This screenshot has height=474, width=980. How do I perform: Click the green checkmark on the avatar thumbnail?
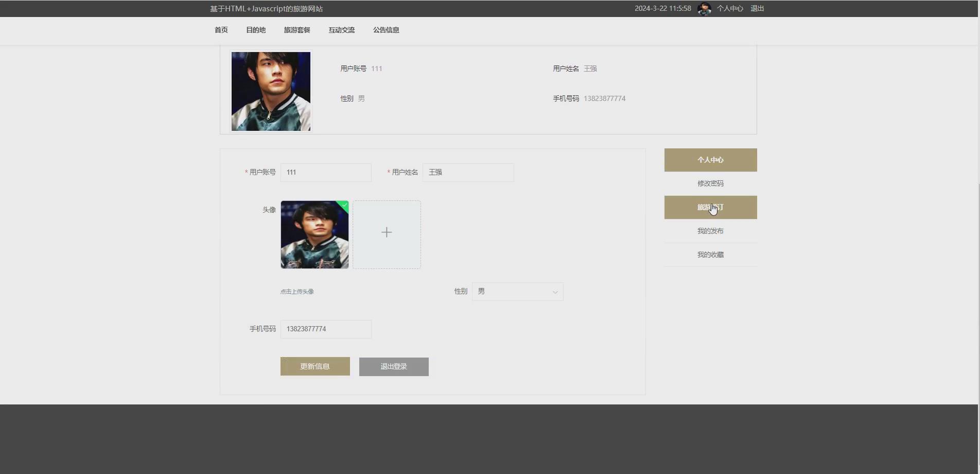click(x=344, y=206)
